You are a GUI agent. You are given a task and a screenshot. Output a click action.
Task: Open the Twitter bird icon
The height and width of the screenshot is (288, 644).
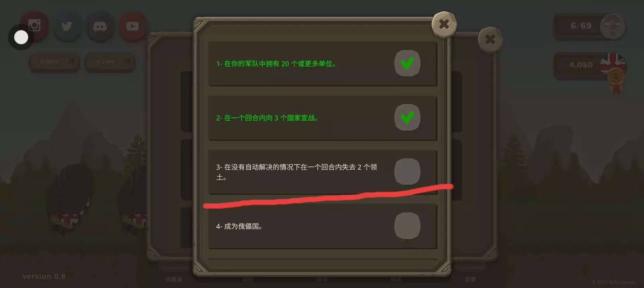[x=67, y=26]
